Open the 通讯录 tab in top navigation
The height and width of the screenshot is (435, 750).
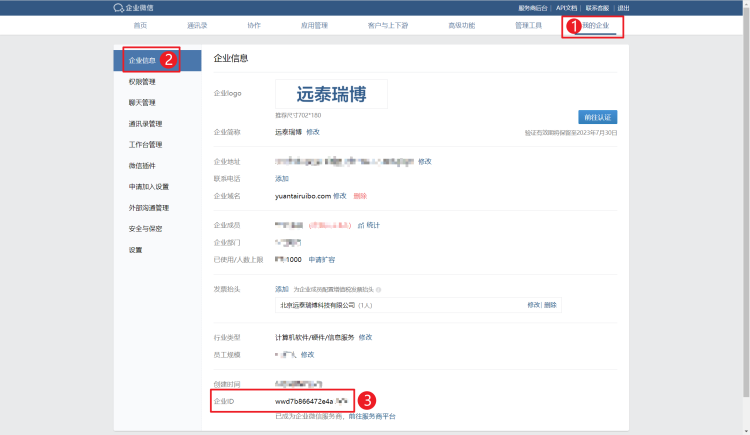coord(198,25)
